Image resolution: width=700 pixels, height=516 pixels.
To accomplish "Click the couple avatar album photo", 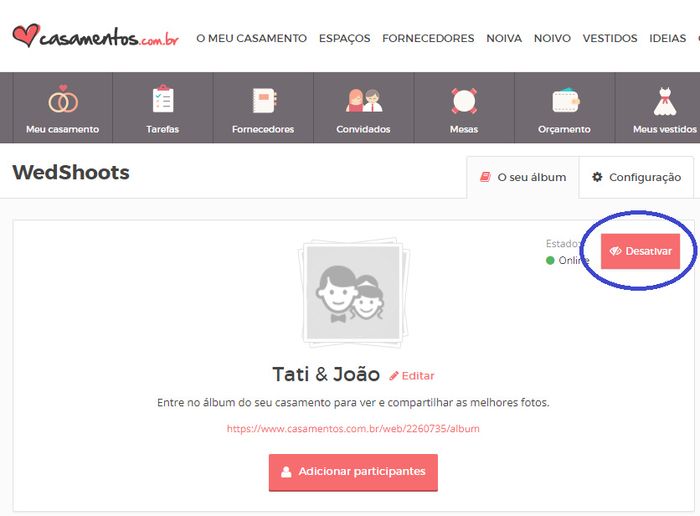I will click(x=353, y=292).
